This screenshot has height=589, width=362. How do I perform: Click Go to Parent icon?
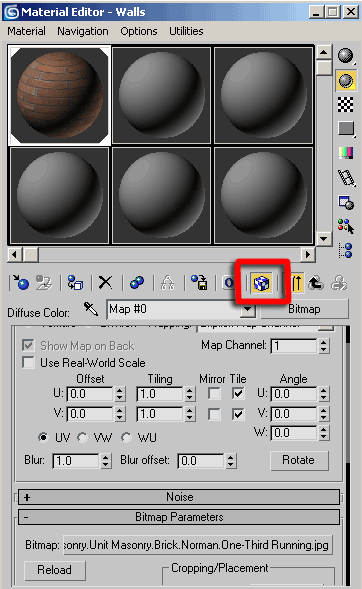click(x=316, y=282)
